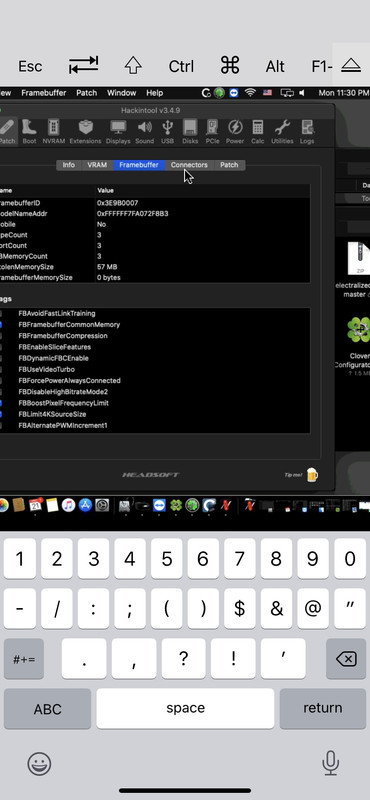
Task: Tap the Tab key arrows icon
Action: coord(84,65)
